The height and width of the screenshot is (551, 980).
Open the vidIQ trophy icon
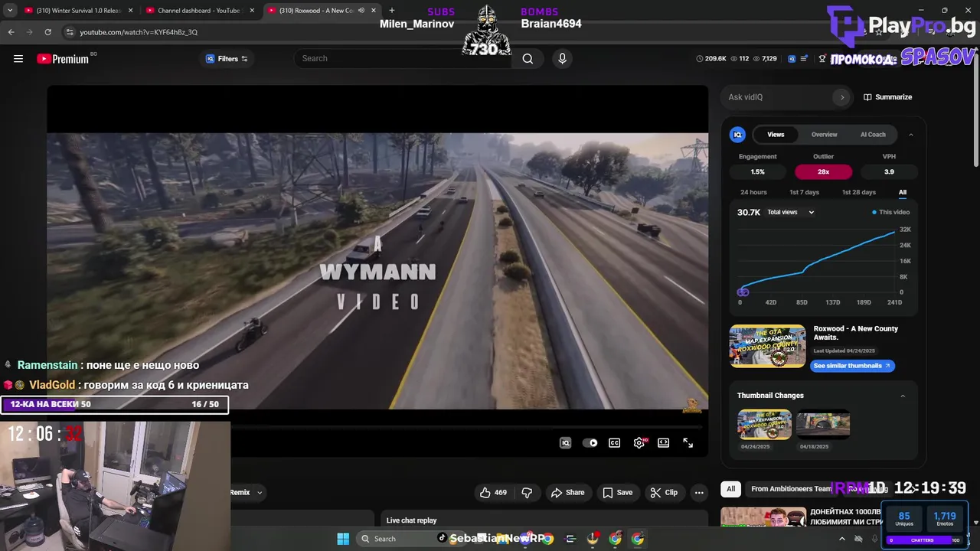822,59
